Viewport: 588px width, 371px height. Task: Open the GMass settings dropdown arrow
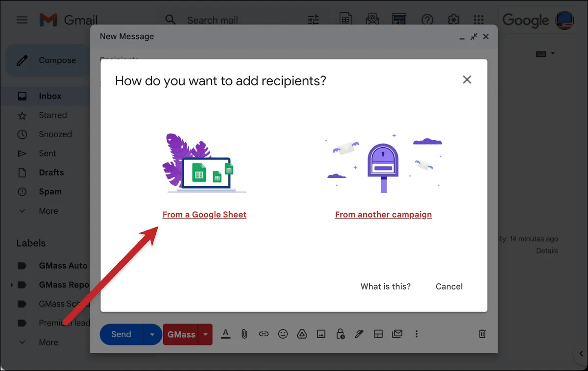206,334
